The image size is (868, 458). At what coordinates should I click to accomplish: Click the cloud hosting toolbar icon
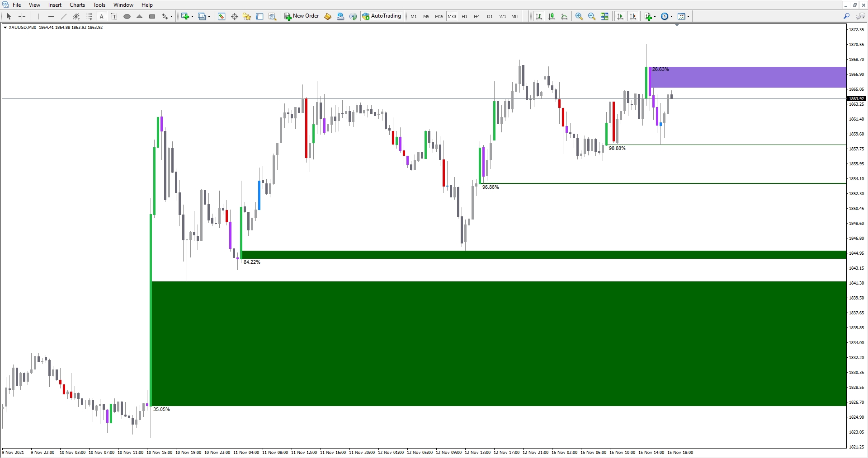coord(340,16)
